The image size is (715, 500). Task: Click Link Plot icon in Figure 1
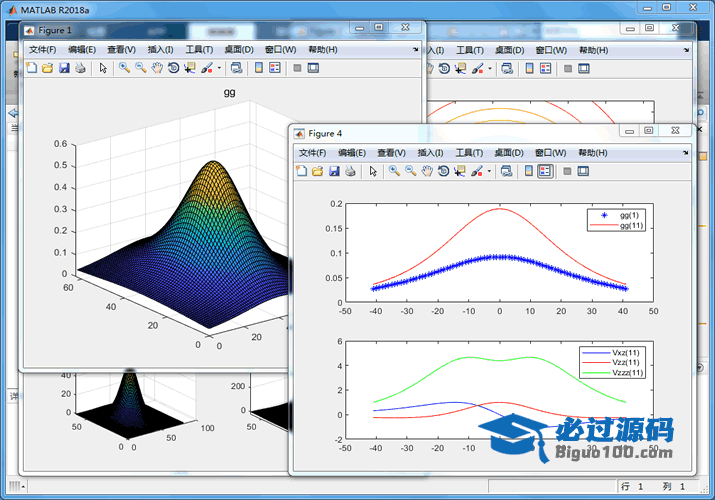236,68
